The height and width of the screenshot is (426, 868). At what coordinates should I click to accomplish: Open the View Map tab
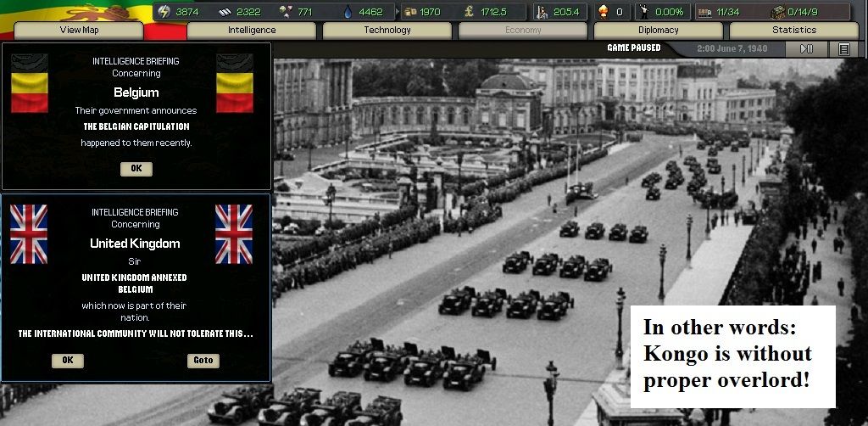click(x=77, y=31)
